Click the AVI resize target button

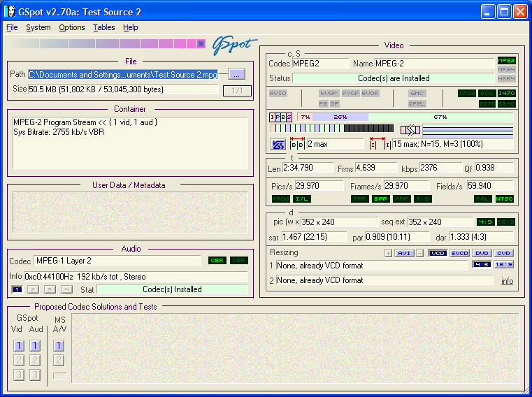pyautogui.click(x=404, y=253)
